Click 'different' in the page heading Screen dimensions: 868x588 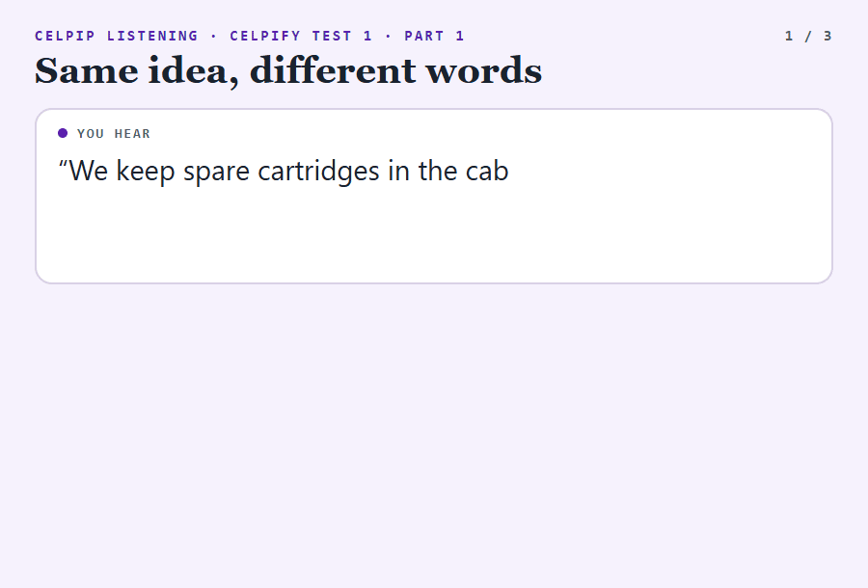(x=333, y=70)
